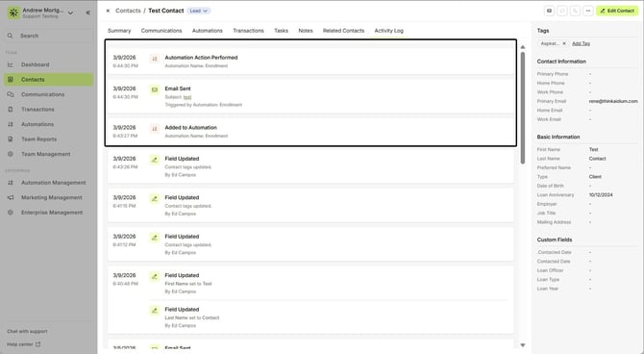Open the Automation Management sidebar item
Viewport: 644px width, 354px height.
tap(48, 183)
